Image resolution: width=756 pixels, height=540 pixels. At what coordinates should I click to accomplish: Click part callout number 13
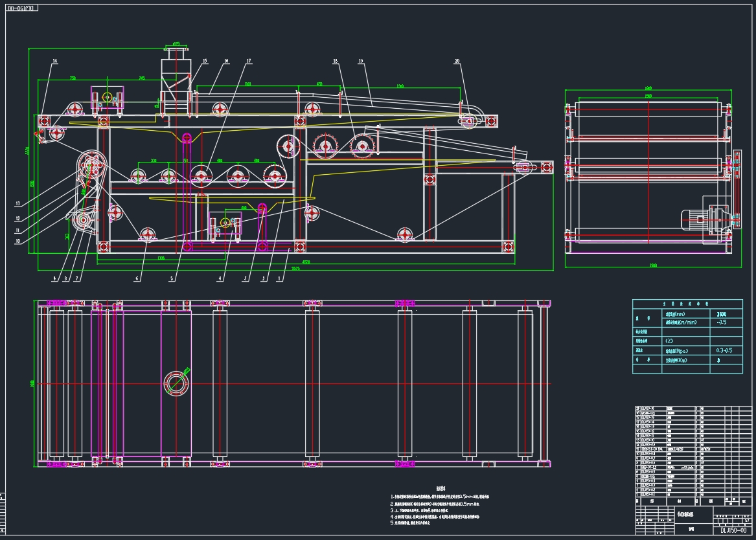(18, 204)
